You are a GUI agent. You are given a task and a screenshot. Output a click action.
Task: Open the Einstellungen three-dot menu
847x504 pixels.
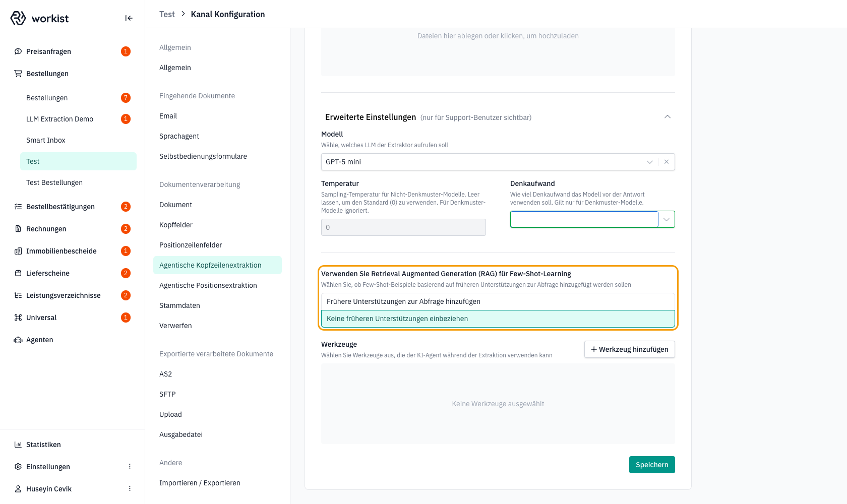click(130, 467)
